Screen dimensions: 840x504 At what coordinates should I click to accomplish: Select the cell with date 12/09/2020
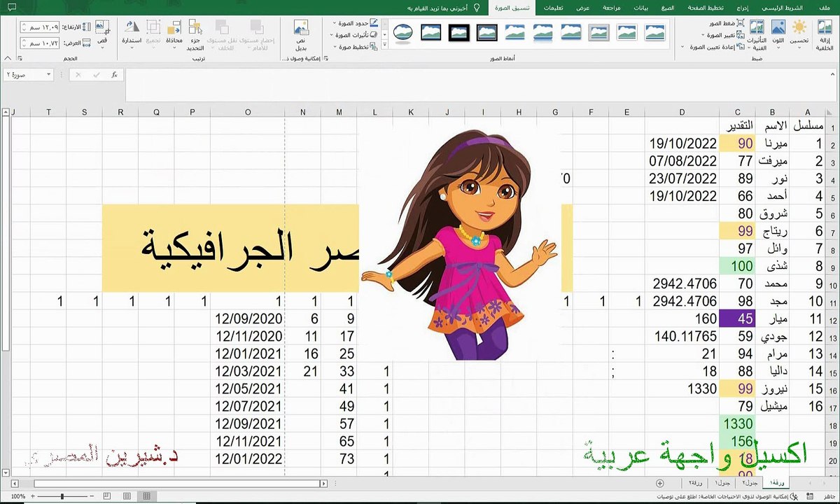pos(247,318)
